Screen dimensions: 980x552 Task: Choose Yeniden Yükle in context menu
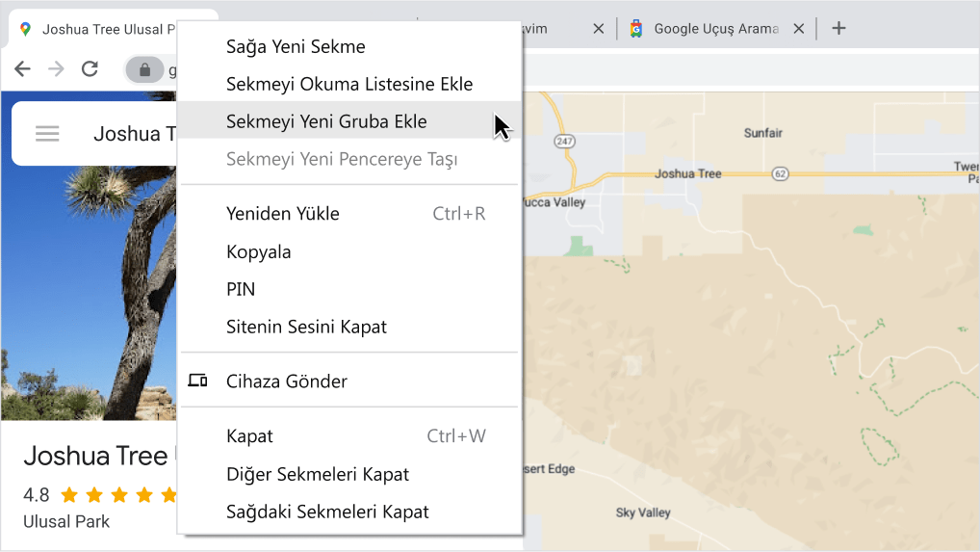283,214
